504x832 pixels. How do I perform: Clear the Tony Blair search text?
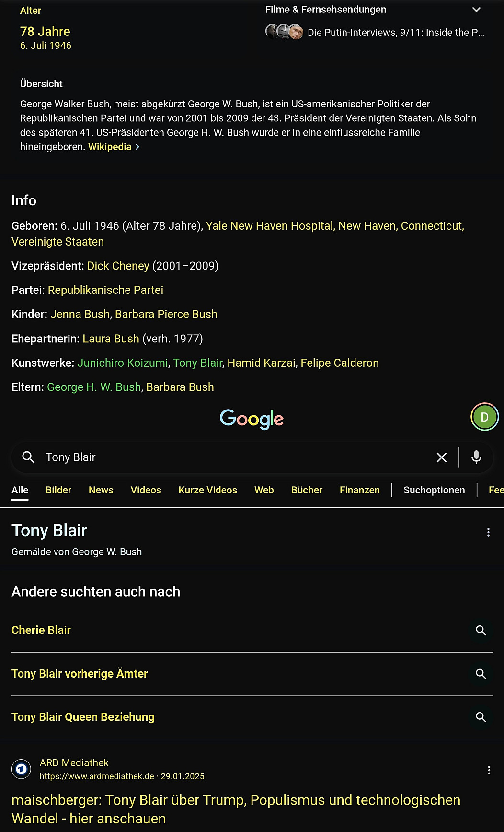pos(442,457)
